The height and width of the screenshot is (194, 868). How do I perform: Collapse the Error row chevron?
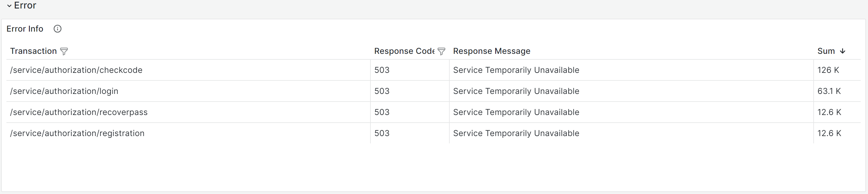[9, 6]
